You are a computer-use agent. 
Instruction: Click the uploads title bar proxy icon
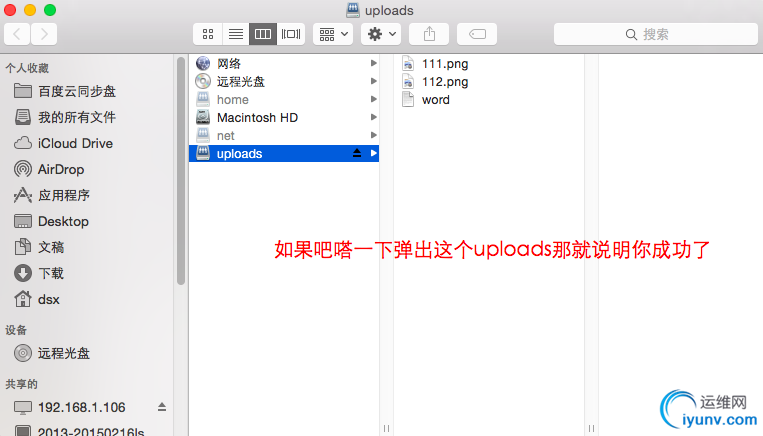pyautogui.click(x=353, y=10)
